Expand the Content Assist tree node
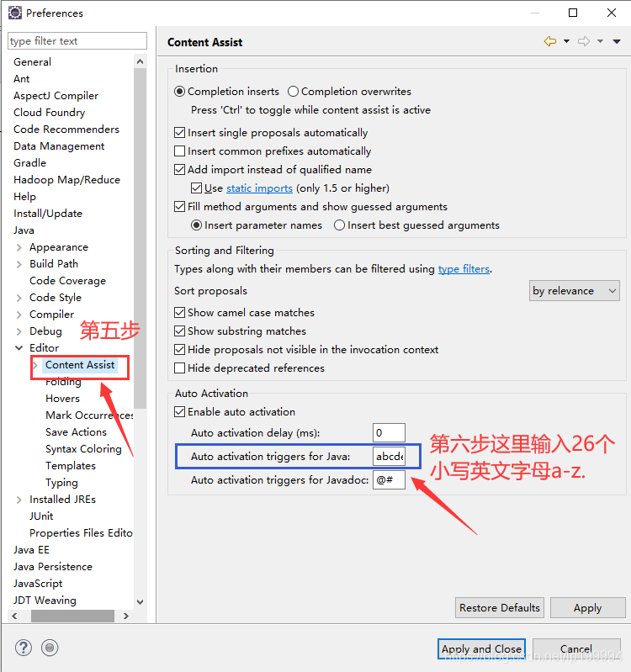This screenshot has height=672, width=631. tap(35, 365)
